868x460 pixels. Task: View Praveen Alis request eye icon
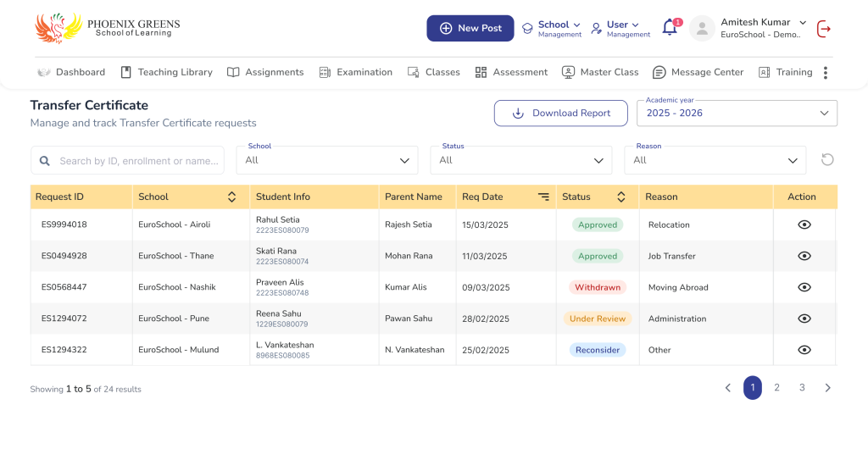coord(804,287)
